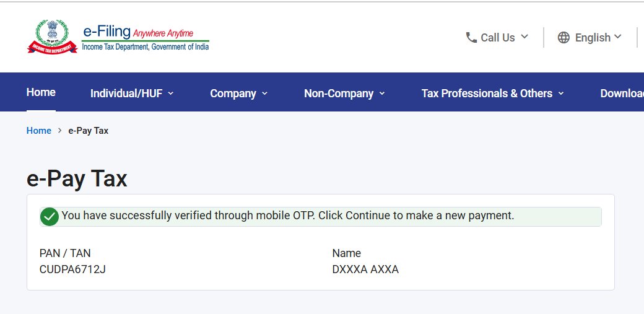Expand the Non-Company menu chevron
The width and height of the screenshot is (644, 314).
tap(382, 94)
